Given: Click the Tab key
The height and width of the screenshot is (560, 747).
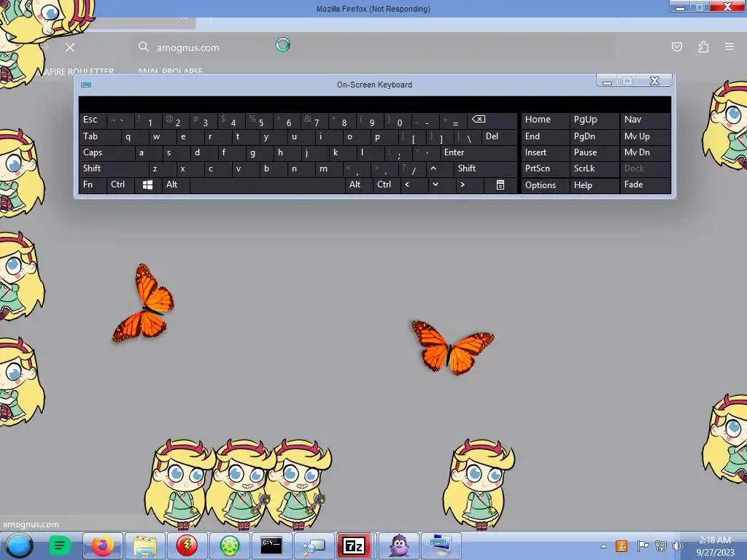Looking at the screenshot, I should 99,137.
